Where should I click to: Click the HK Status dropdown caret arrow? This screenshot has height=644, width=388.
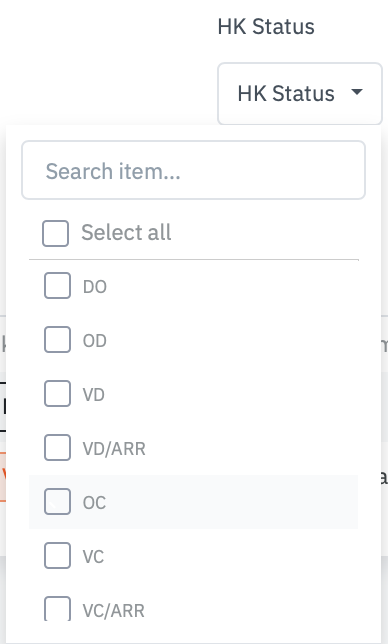click(x=357, y=92)
